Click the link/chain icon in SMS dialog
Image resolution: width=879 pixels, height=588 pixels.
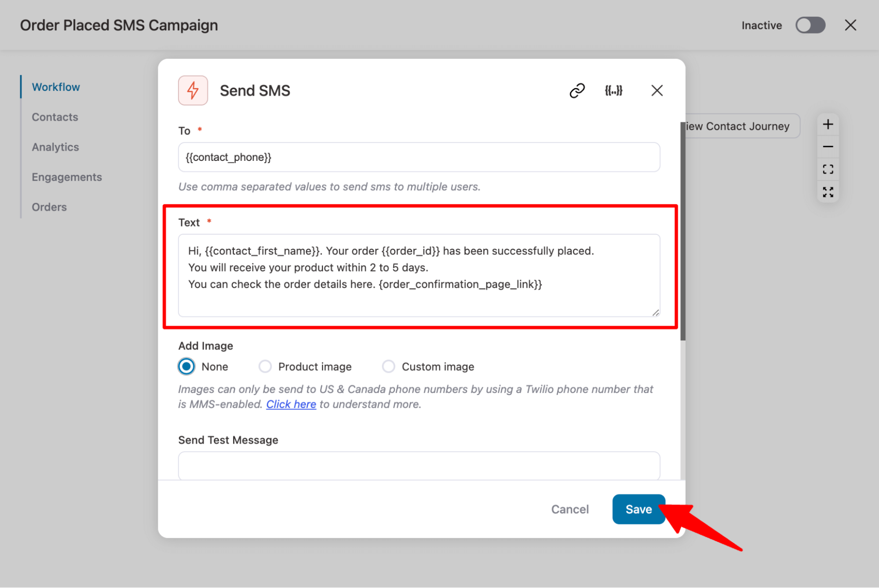pyautogui.click(x=576, y=91)
